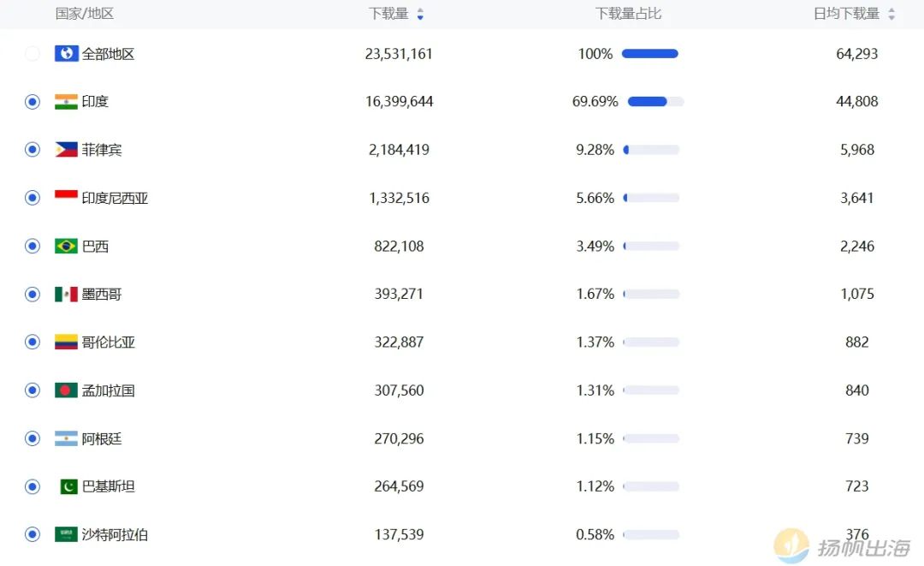Click the 69.69% progress bar for India
Screen dimensions: 924x566
pos(655,102)
